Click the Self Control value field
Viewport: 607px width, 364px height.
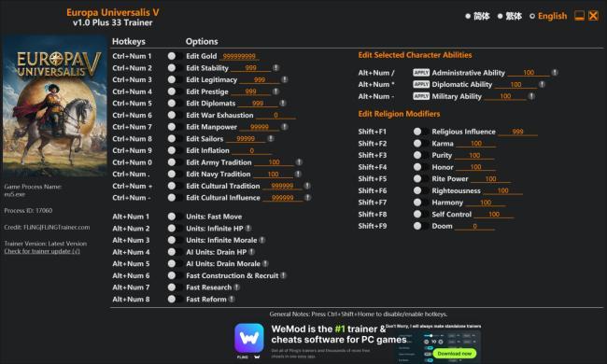(494, 215)
